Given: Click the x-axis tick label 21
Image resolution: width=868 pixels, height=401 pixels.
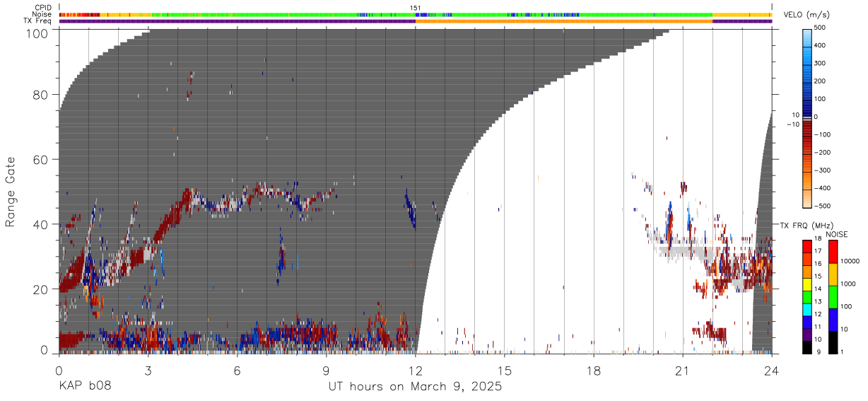Looking at the screenshot, I should coord(683,370).
